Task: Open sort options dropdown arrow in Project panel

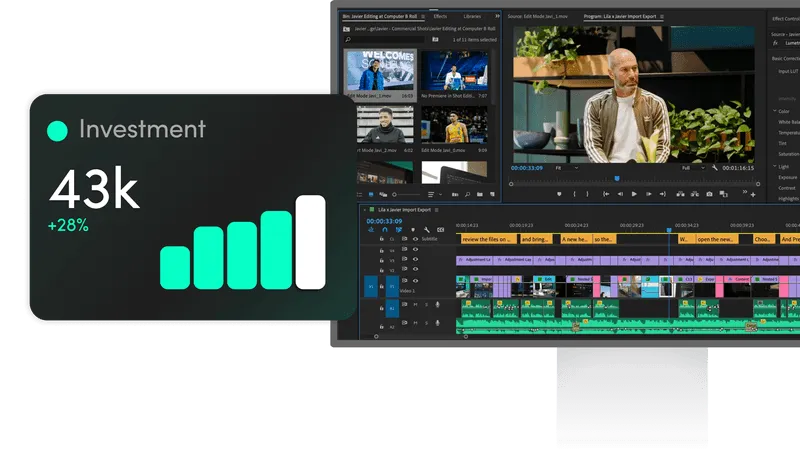Action: [440, 194]
